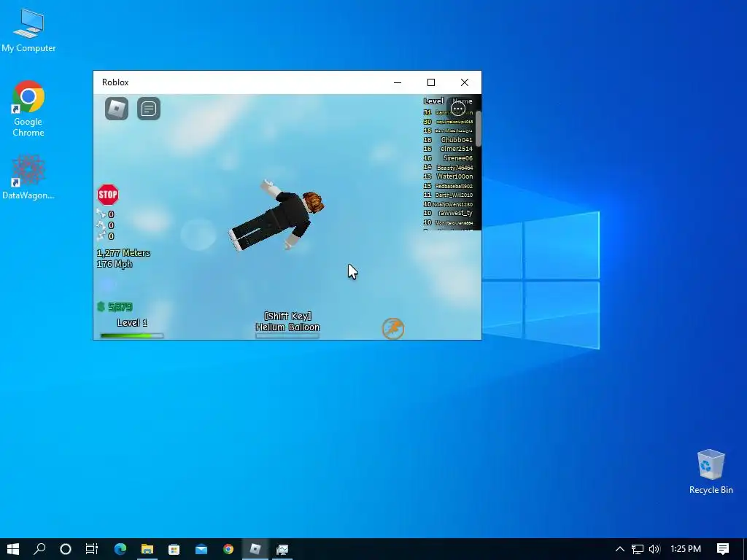This screenshot has height=560, width=747.
Task: Click the bottom bone counter icon
Action: coord(101,236)
